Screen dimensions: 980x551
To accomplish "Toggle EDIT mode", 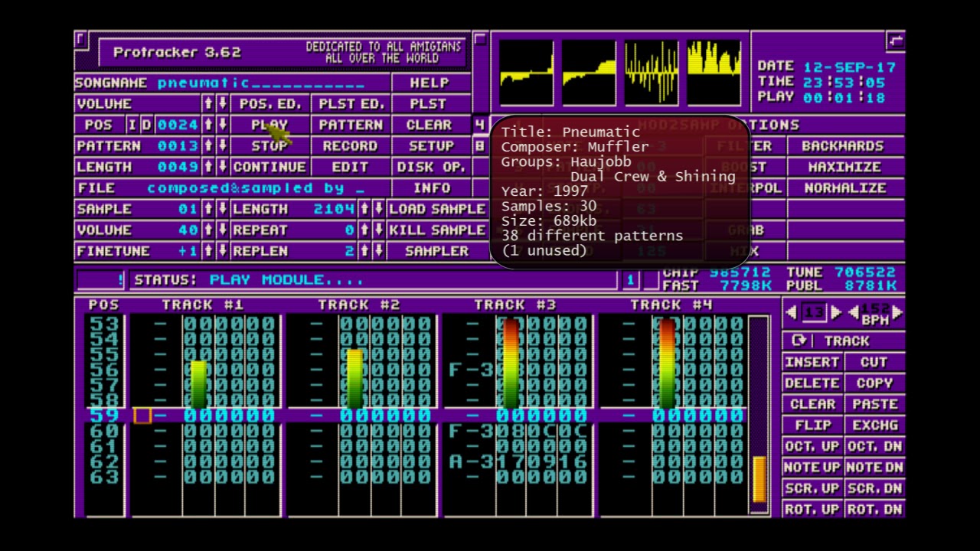I will point(350,167).
